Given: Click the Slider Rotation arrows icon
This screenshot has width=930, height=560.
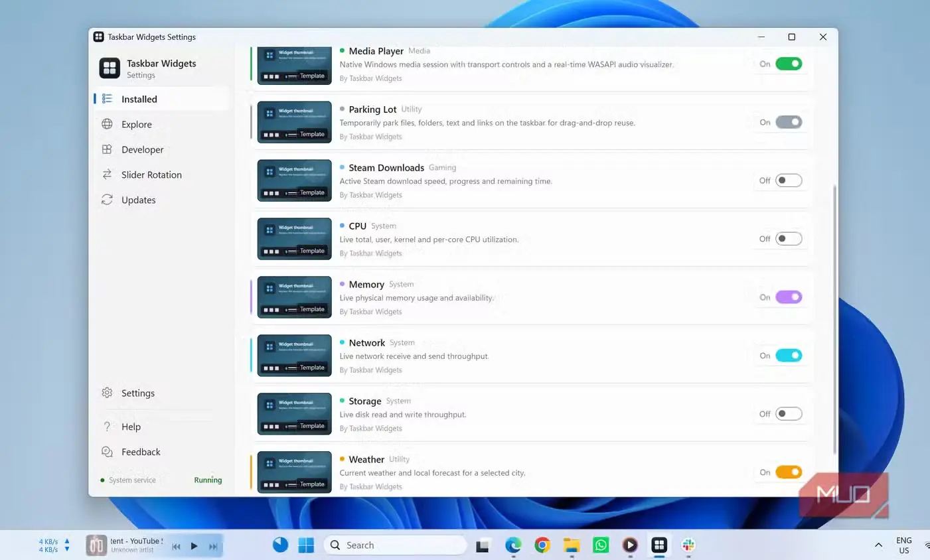Looking at the screenshot, I should pyautogui.click(x=107, y=175).
